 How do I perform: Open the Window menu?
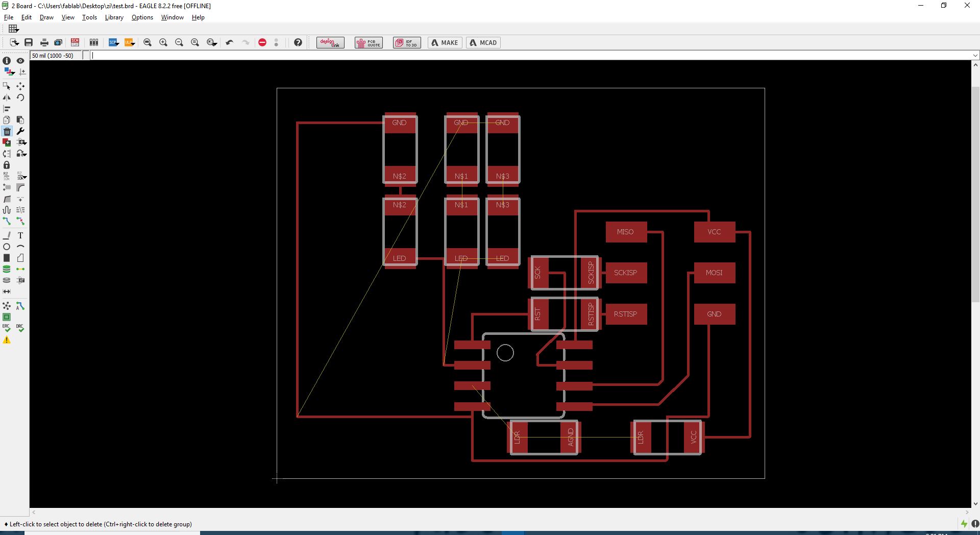pos(173,17)
